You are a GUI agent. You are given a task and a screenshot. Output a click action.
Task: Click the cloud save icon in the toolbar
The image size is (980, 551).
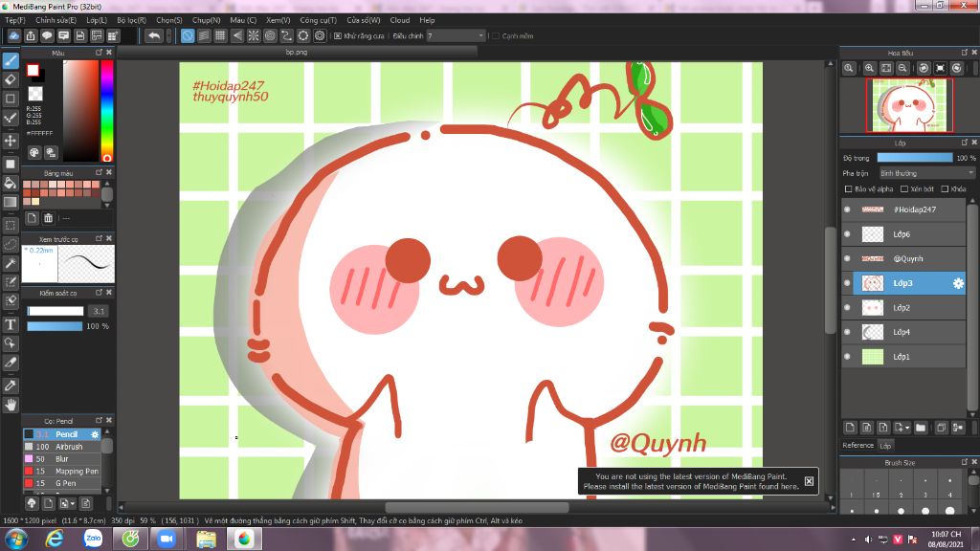[x=13, y=36]
